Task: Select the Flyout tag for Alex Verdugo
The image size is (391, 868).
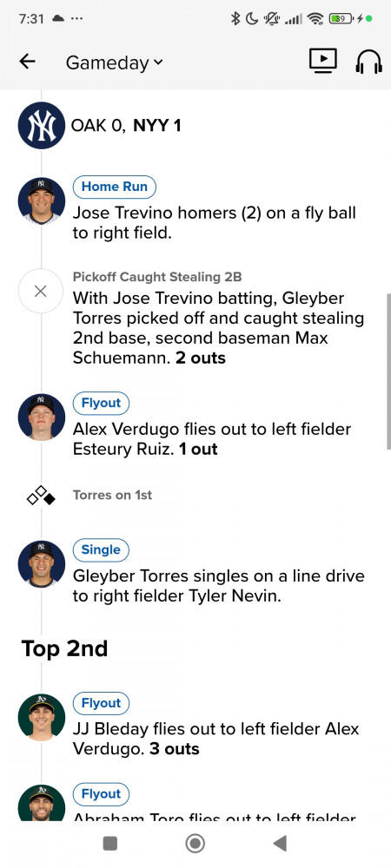Action: click(101, 403)
